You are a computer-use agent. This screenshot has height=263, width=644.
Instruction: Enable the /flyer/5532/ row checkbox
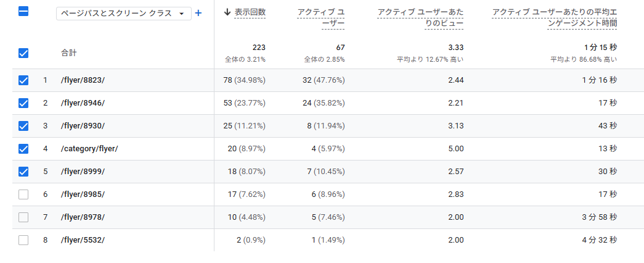23,240
